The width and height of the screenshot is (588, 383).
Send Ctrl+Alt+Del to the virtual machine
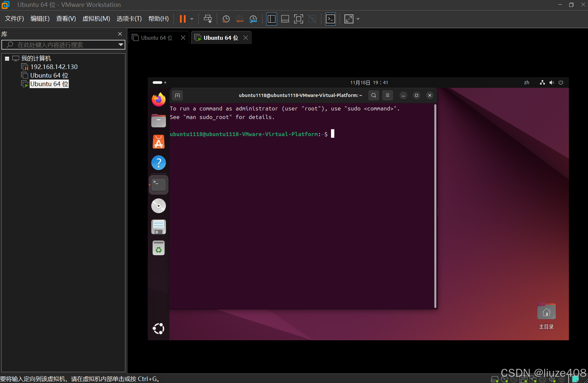[208, 19]
